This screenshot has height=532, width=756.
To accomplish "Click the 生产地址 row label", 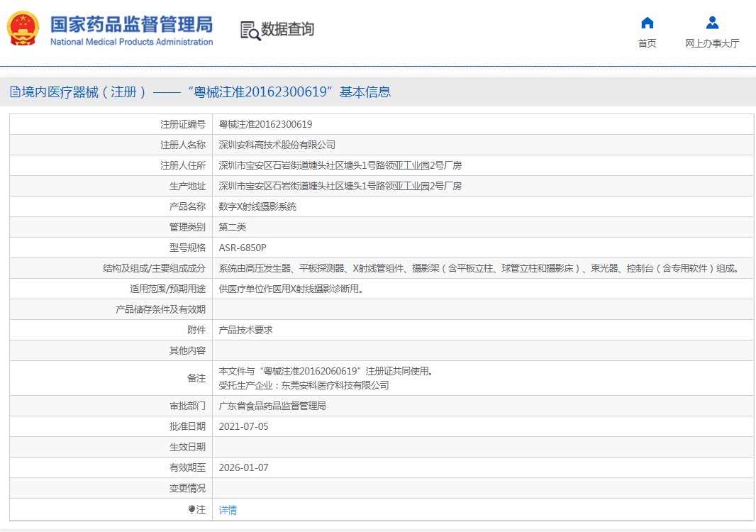I will tap(187, 186).
